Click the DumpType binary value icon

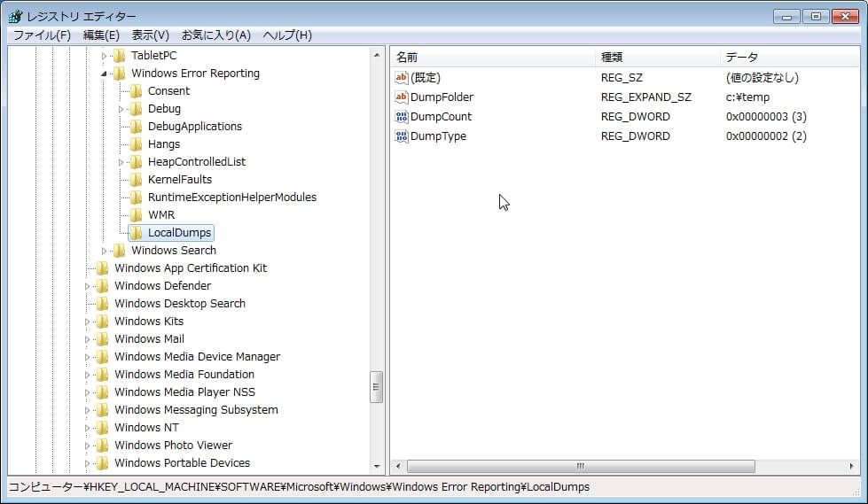click(x=402, y=136)
